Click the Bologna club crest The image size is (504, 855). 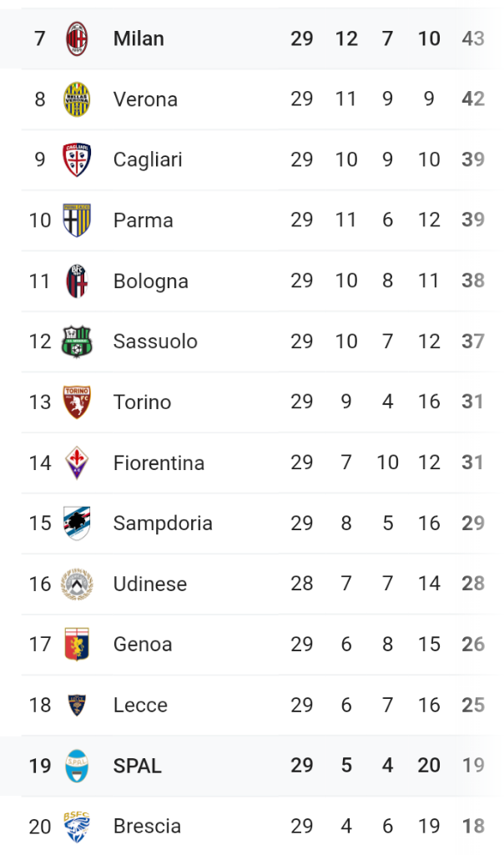77,281
